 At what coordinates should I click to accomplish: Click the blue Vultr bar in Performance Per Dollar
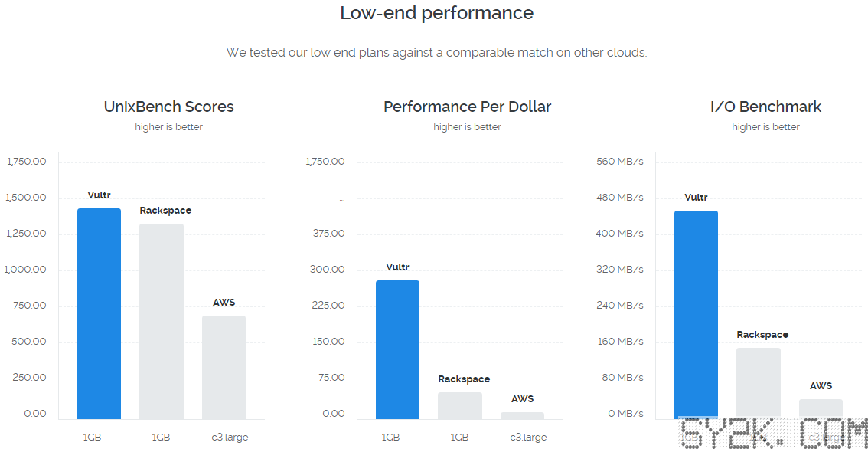397,350
